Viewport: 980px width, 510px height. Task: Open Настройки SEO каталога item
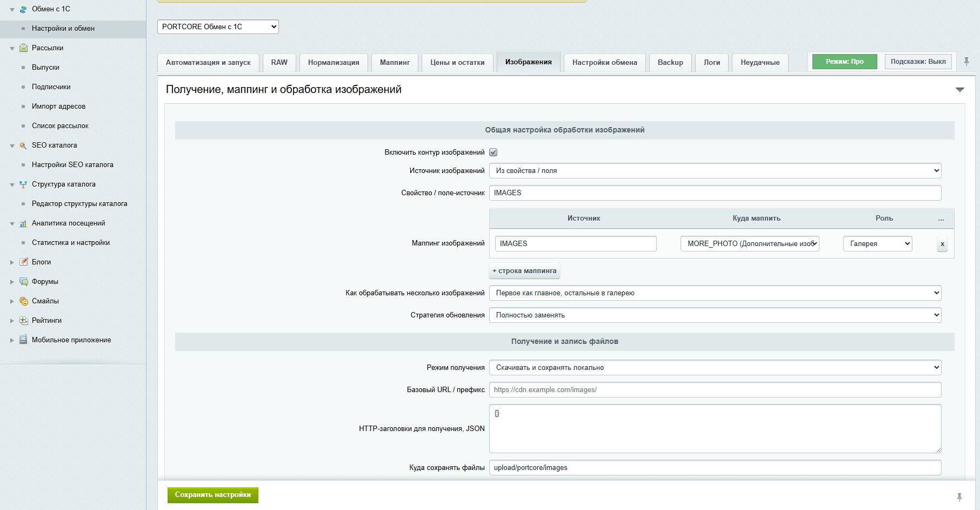pyautogui.click(x=73, y=165)
